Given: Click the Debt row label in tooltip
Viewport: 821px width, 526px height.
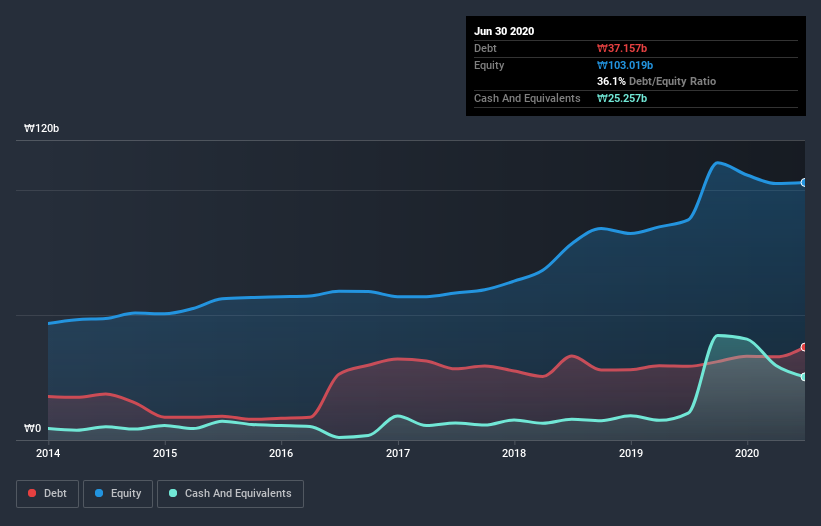Looking at the screenshot, I should click(x=485, y=48).
